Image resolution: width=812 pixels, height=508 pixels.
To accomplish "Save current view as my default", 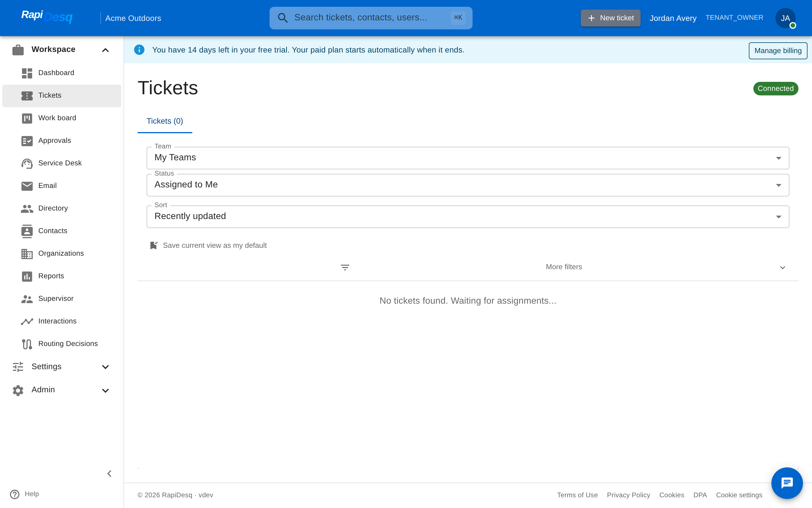I will pos(208,246).
